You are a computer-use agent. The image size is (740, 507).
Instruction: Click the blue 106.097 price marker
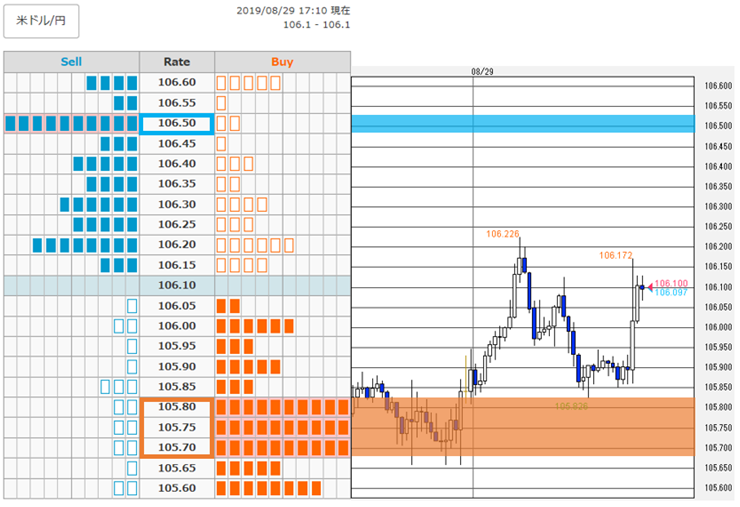671,293
